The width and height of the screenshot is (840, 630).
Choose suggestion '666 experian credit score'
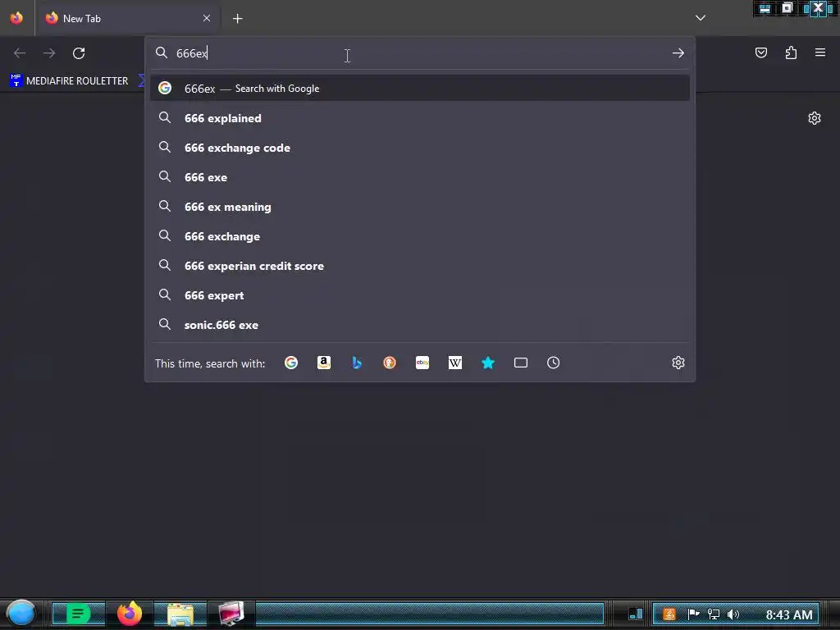coord(420,266)
